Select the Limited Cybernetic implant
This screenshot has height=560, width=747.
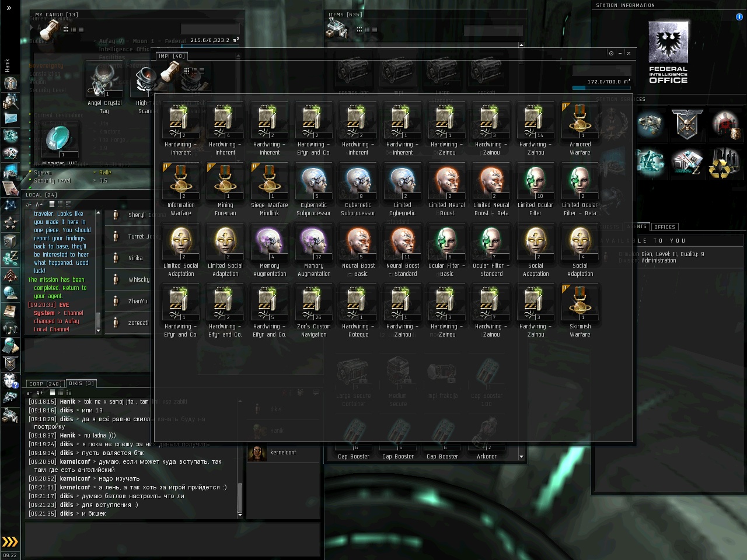click(403, 191)
